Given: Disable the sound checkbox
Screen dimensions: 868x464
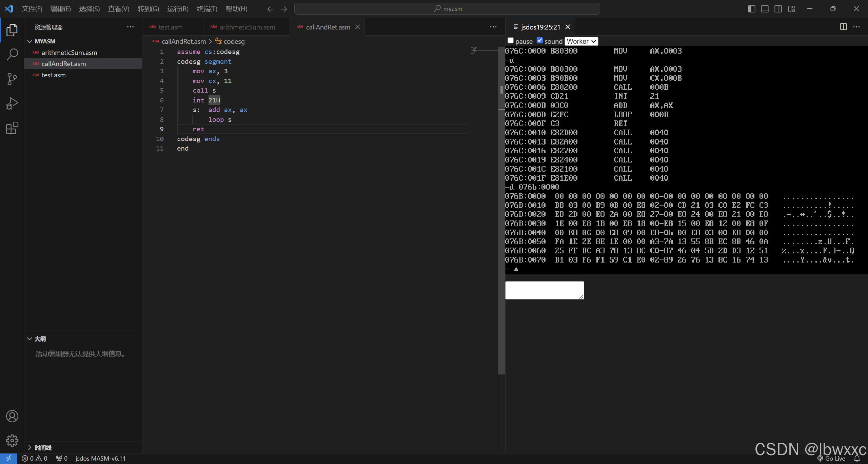Looking at the screenshot, I should coord(539,41).
